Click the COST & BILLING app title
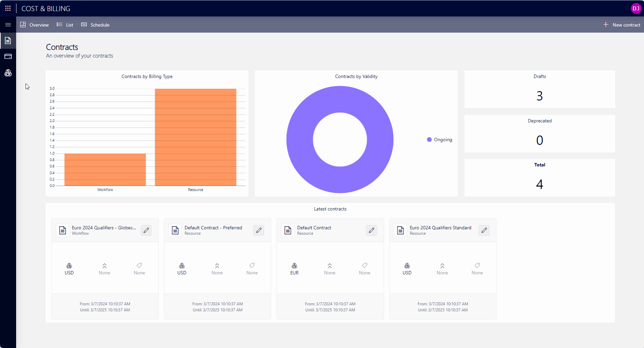This screenshot has width=644, height=348. click(46, 8)
